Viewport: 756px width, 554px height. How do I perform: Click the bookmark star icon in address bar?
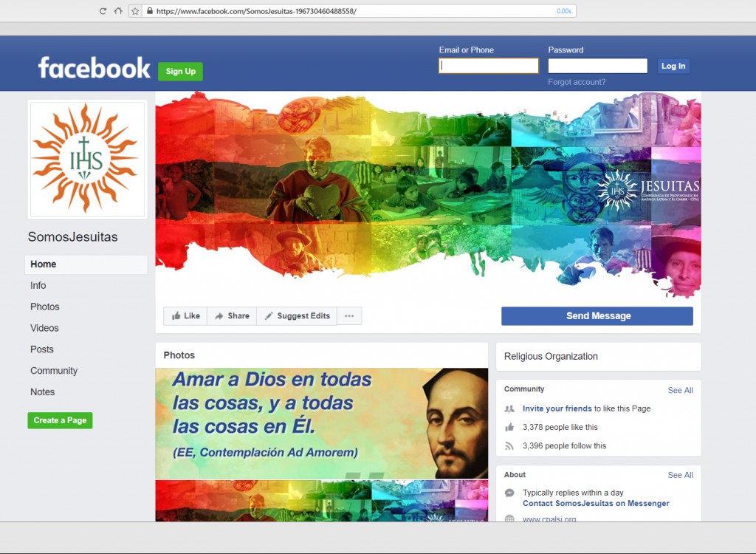(x=135, y=11)
